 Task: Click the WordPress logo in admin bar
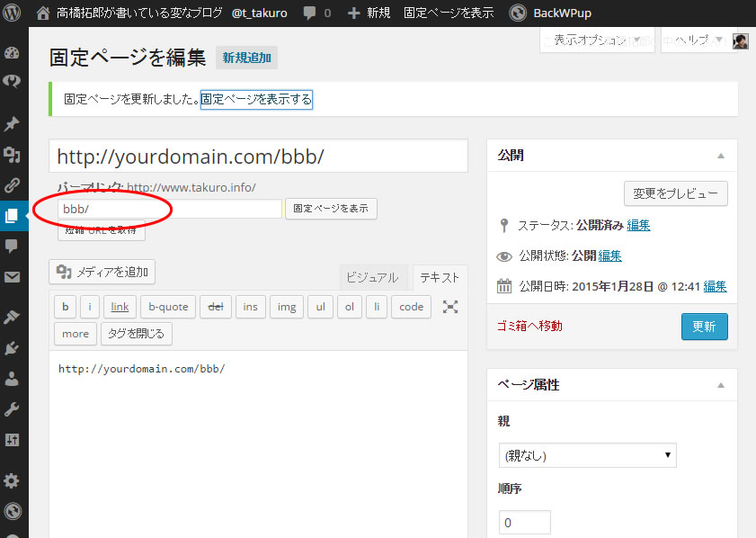tap(13, 13)
